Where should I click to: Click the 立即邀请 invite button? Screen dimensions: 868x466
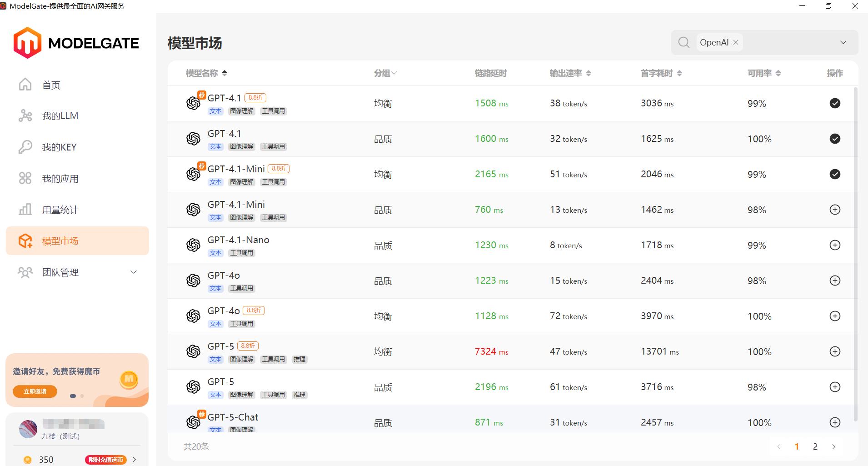[35, 391]
